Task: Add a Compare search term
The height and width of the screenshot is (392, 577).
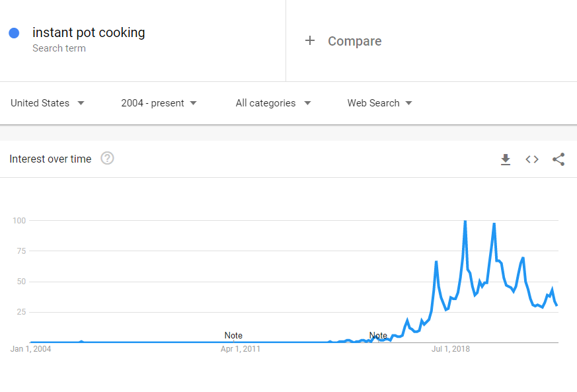Action: point(354,41)
